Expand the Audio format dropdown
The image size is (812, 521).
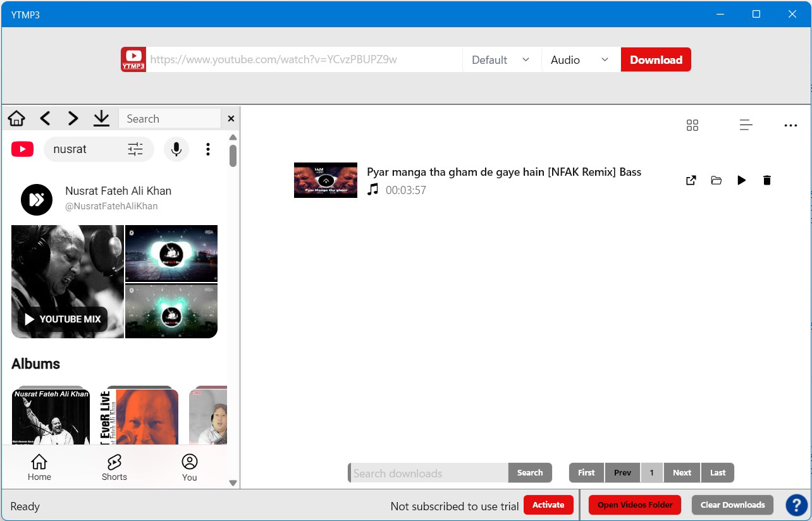tap(581, 59)
